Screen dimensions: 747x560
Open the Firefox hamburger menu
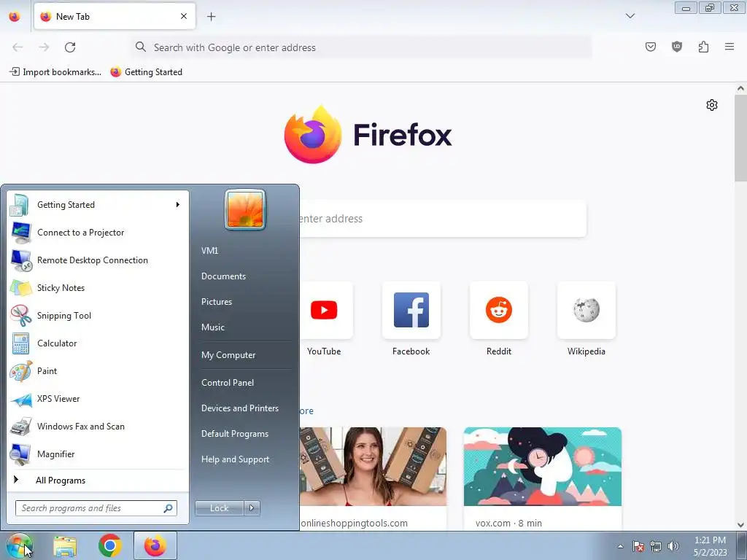click(x=729, y=47)
